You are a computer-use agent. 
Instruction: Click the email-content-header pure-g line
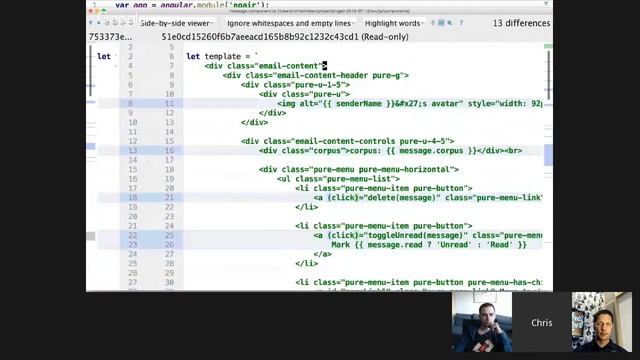click(x=316, y=75)
